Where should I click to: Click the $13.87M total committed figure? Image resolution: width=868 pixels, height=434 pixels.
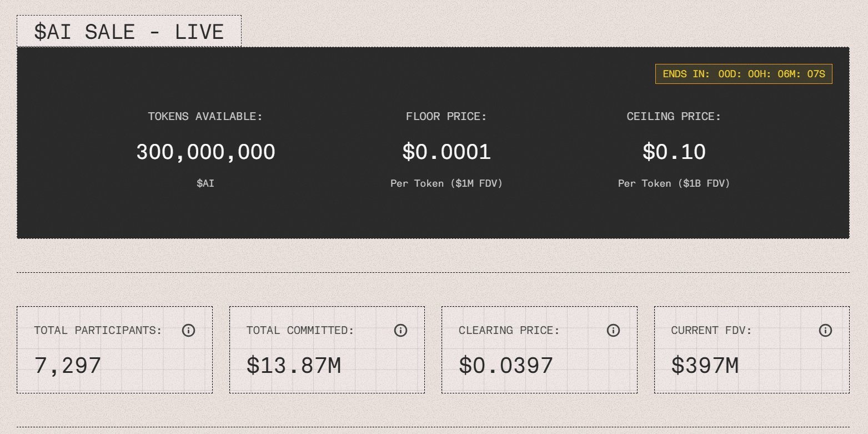point(293,366)
